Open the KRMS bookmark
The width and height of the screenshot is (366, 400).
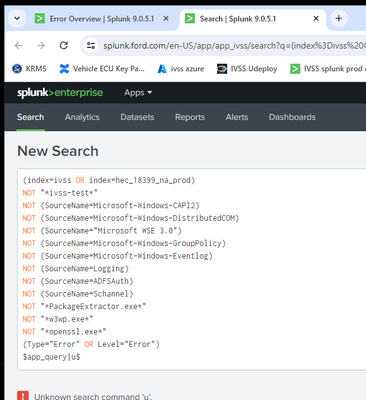[29, 69]
